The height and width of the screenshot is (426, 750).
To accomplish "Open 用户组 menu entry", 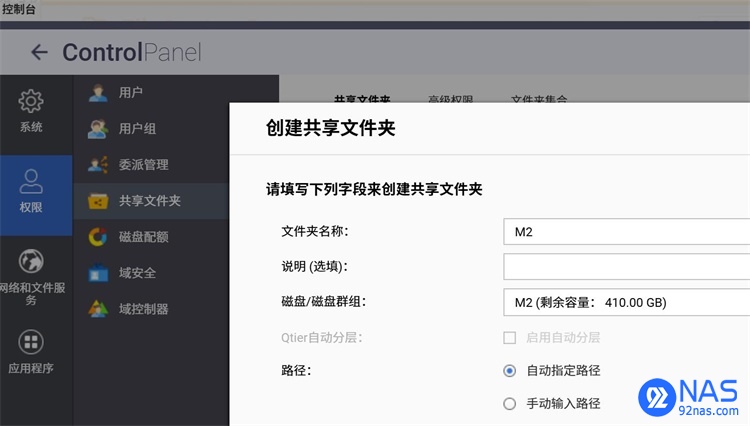I will point(137,129).
